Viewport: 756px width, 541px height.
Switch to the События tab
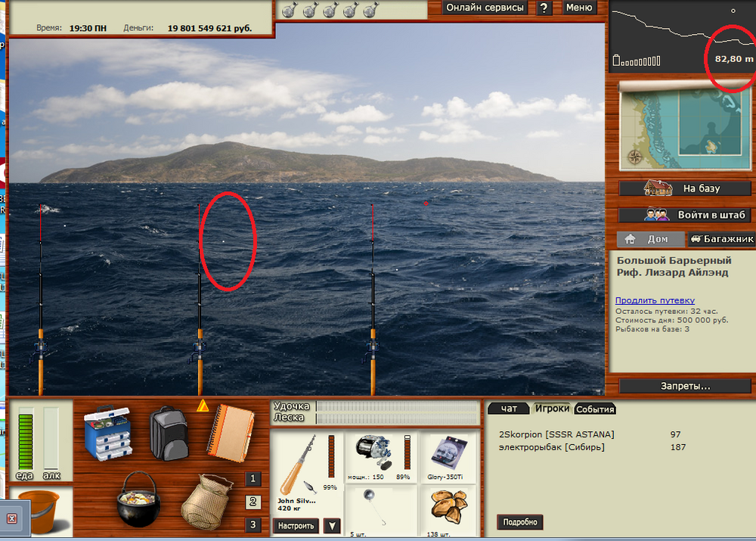[595, 409]
